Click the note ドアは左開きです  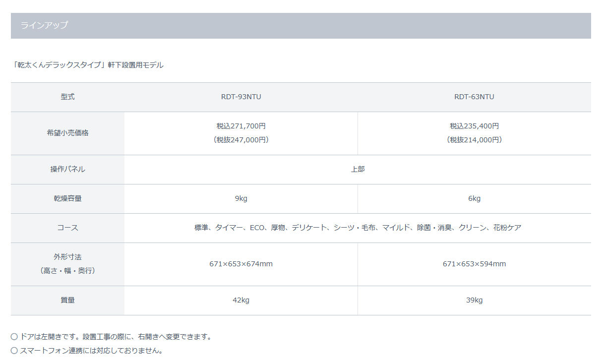112,337
